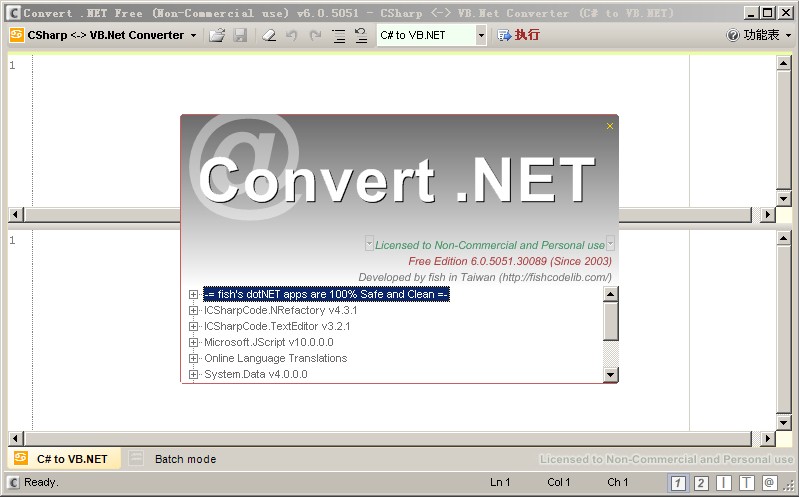Click the swap lines with arrow icon
Image resolution: width=799 pixels, height=497 pixels.
361,35
